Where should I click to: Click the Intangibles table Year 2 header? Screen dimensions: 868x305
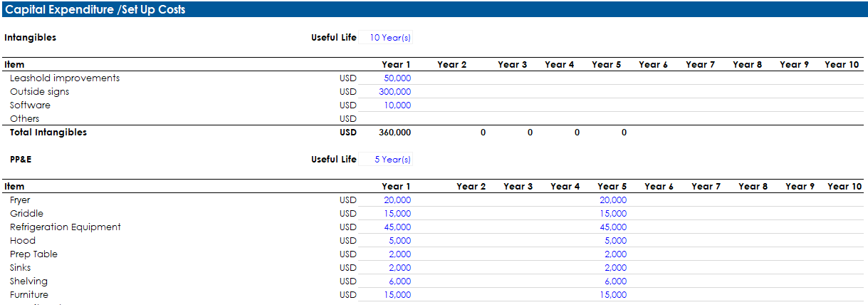point(452,65)
